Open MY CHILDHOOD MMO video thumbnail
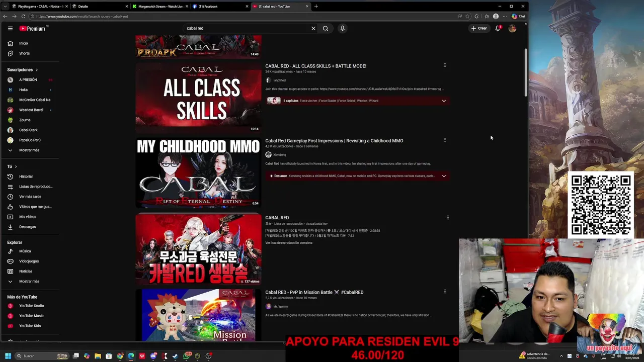Image resolution: width=644 pixels, height=362 pixels. (198, 172)
